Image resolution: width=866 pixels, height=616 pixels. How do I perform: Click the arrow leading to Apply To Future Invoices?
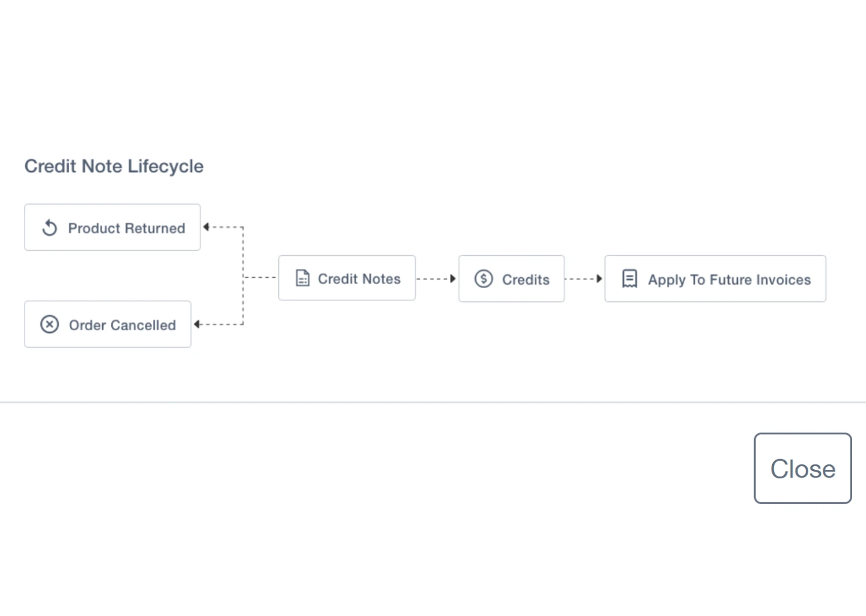click(584, 279)
